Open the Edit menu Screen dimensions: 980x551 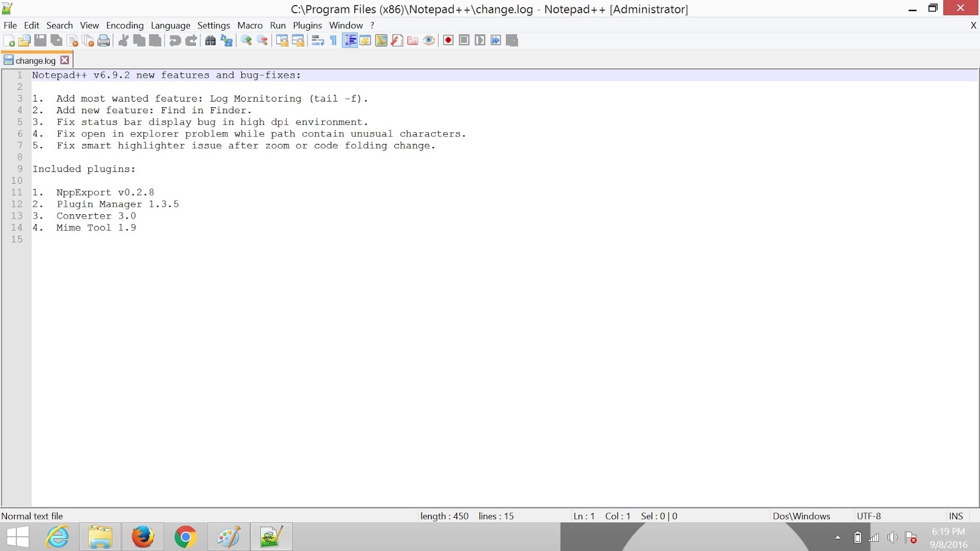pos(31,25)
